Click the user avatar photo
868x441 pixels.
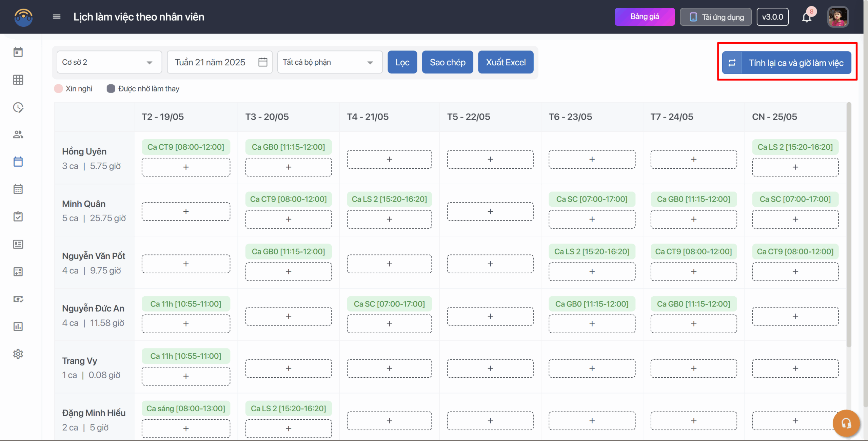pyautogui.click(x=838, y=17)
